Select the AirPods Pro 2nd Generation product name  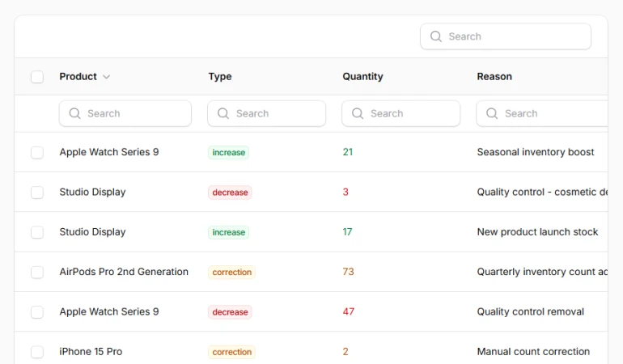pyautogui.click(x=124, y=272)
